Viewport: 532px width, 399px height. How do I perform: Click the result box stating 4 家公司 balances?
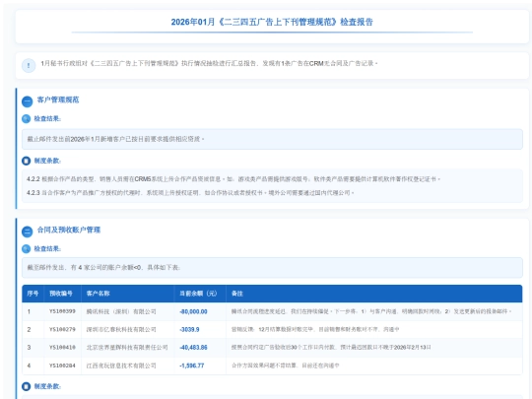point(272,268)
